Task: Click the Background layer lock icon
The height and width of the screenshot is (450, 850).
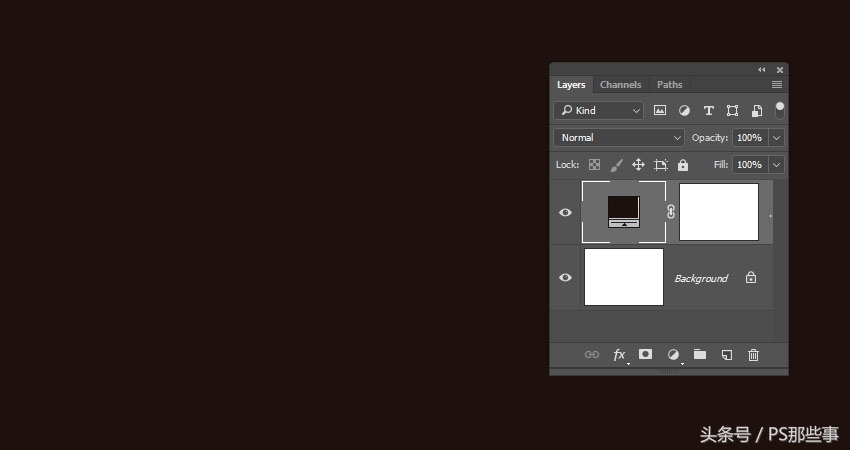Action: (x=751, y=278)
